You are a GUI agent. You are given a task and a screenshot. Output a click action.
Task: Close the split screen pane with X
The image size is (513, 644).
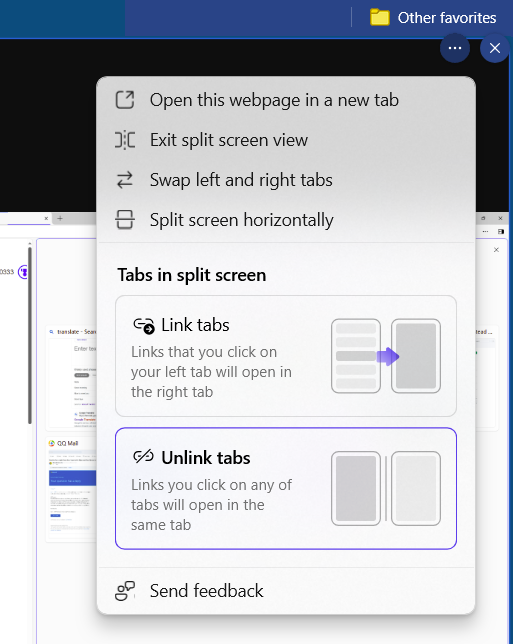pos(495,48)
